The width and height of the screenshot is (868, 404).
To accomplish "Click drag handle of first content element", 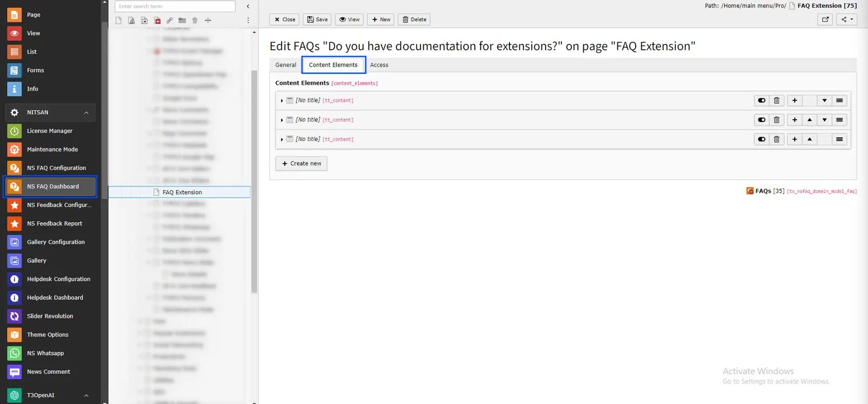I will 839,100.
